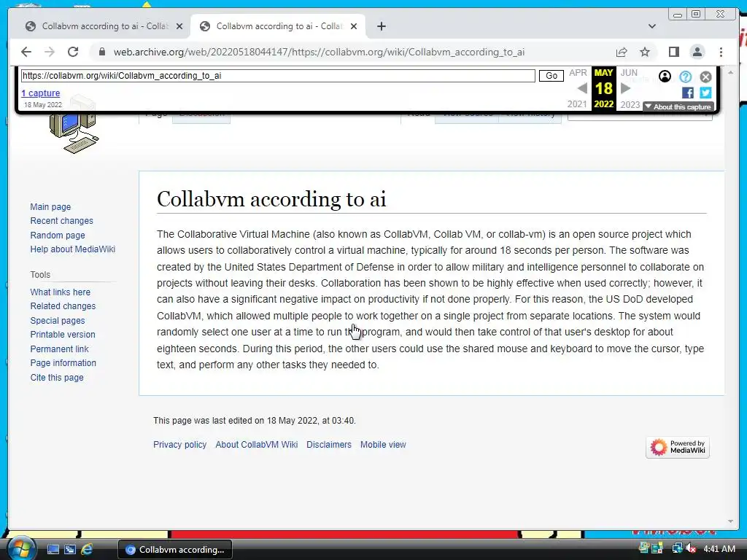Share capture on Facebook
The width and height of the screenshot is (747, 560).
(x=687, y=93)
